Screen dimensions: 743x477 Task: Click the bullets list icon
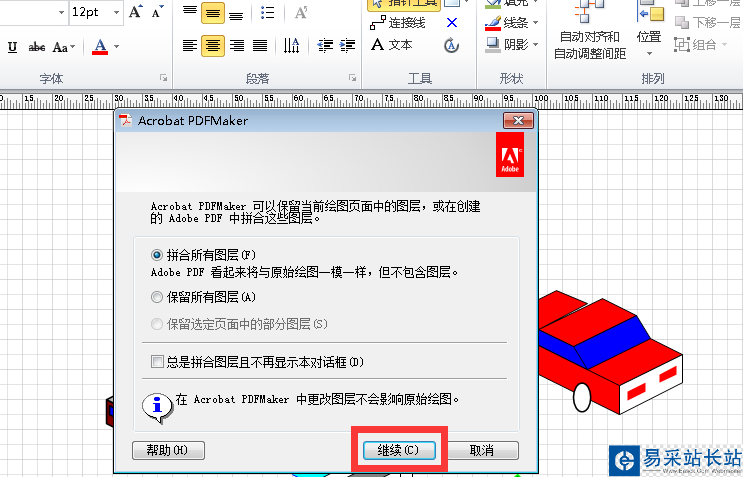click(268, 12)
